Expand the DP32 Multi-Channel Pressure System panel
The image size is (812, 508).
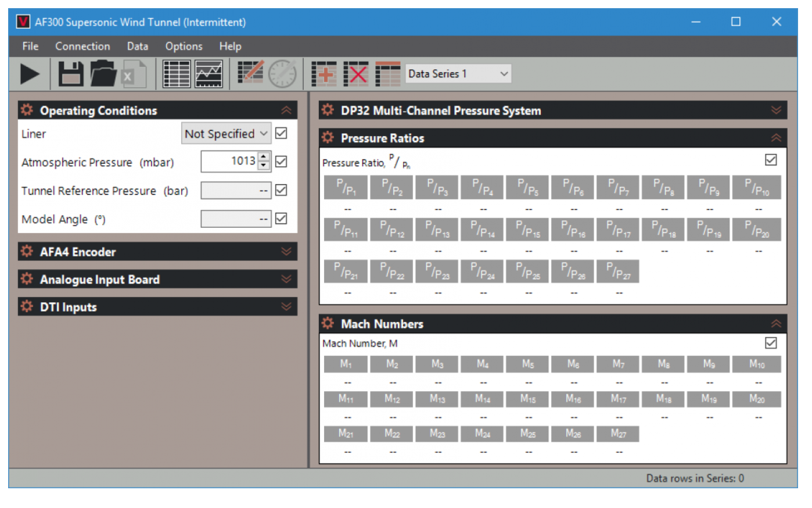[776, 110]
